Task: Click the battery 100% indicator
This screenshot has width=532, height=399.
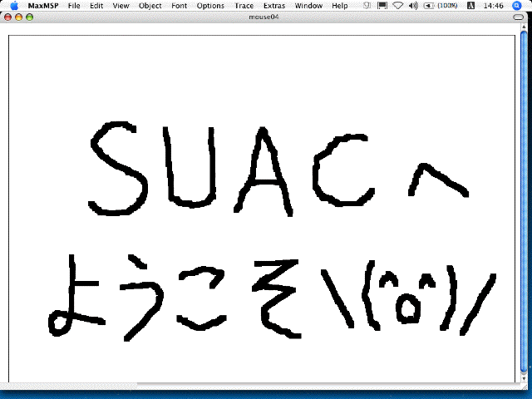Action: coord(441,6)
